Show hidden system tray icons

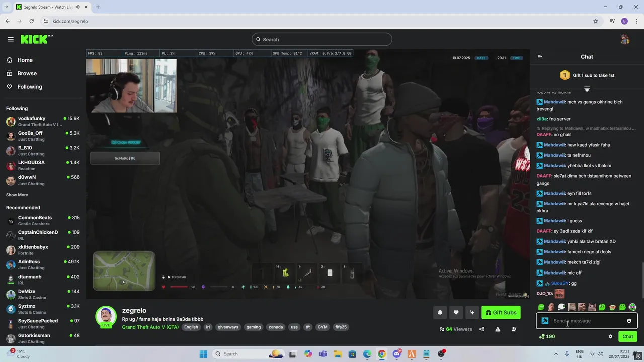[x=556, y=354]
